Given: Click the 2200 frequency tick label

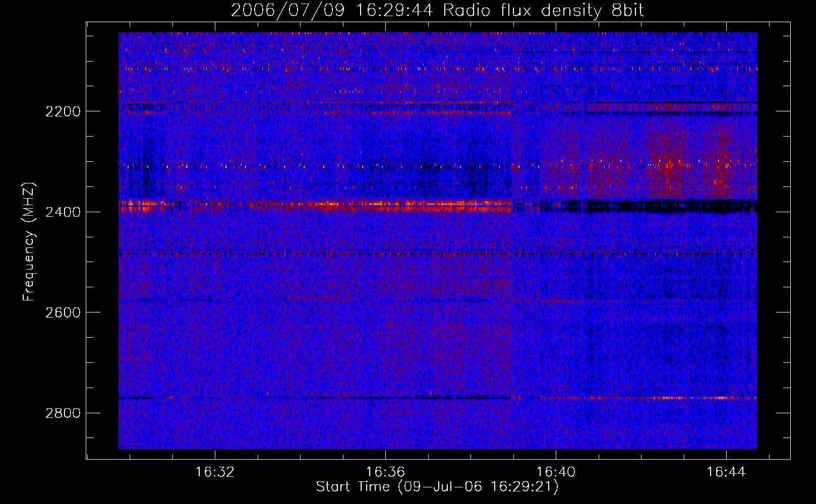Looking at the screenshot, I should [63, 111].
